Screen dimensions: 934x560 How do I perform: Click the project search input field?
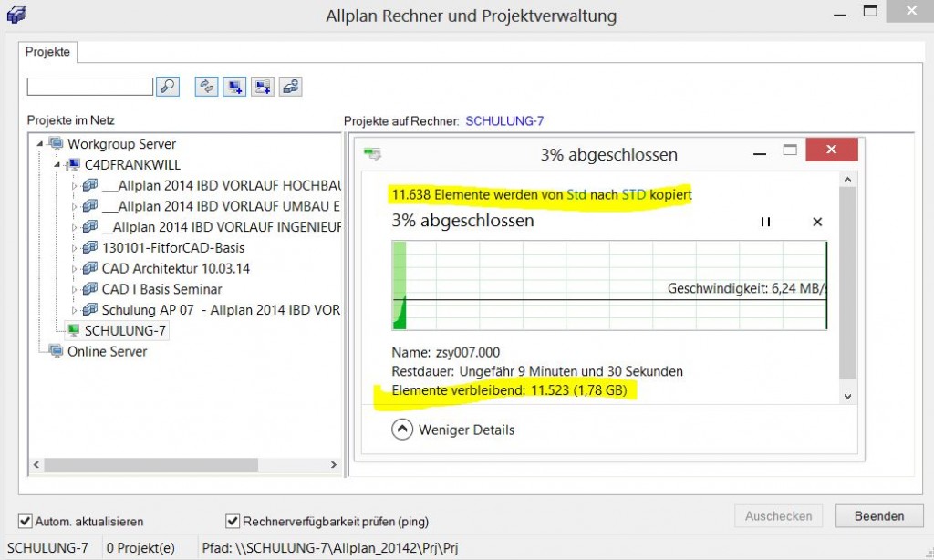[x=89, y=87]
